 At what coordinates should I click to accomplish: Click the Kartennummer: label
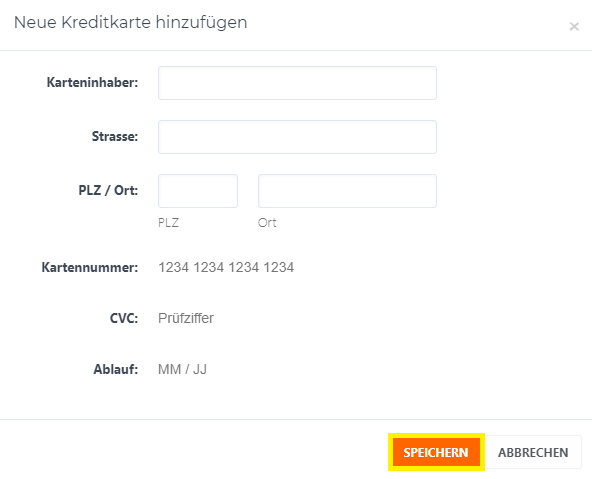pos(90,267)
